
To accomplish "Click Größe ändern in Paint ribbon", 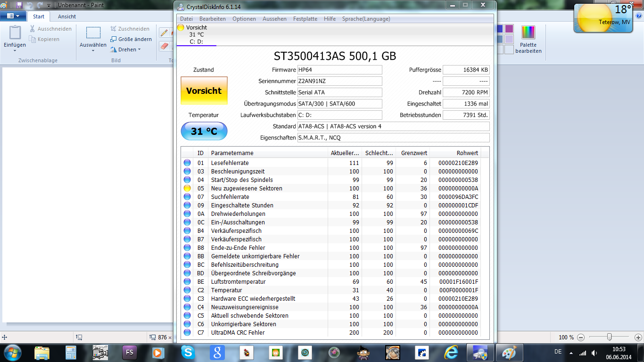I will [131, 39].
